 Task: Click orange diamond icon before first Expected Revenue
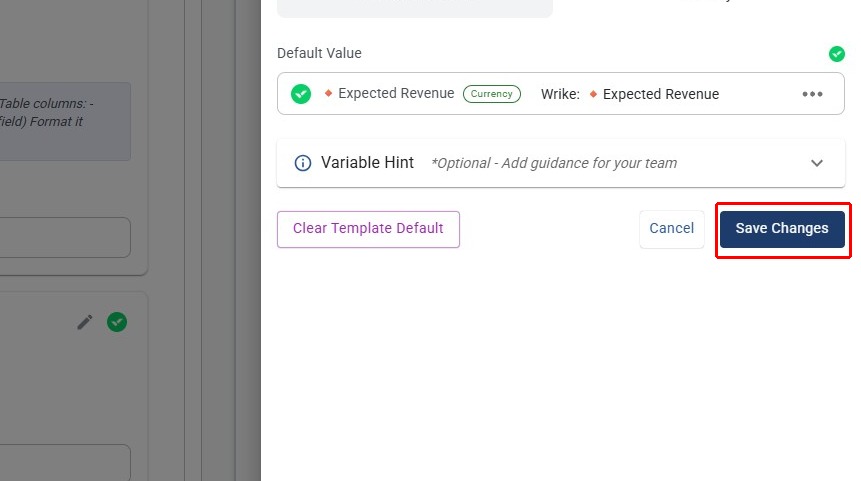point(328,93)
